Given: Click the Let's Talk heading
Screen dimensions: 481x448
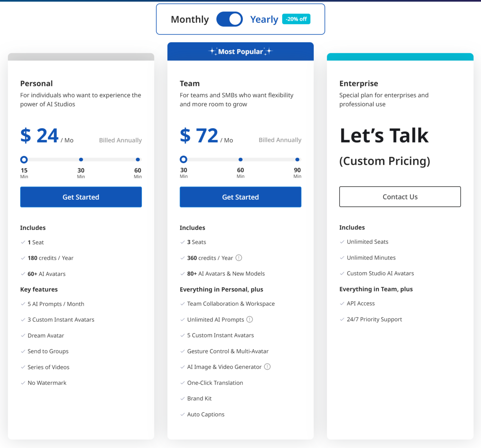Looking at the screenshot, I should (384, 136).
